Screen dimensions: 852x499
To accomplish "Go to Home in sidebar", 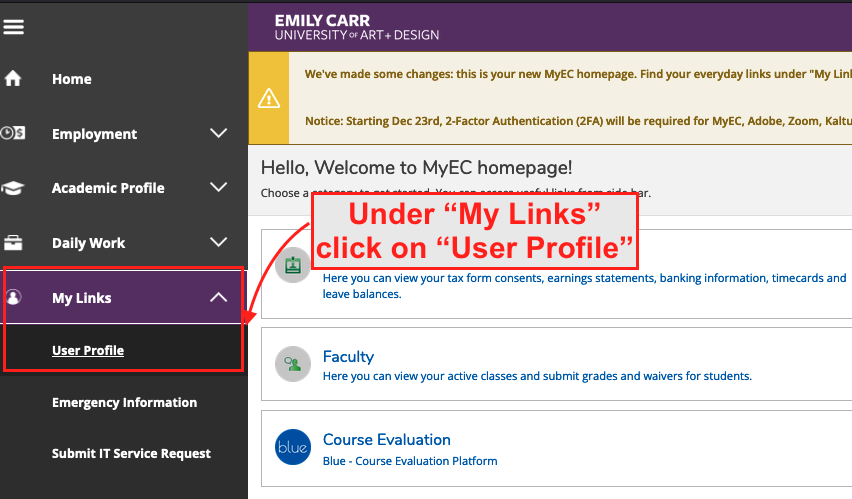I will [71, 79].
